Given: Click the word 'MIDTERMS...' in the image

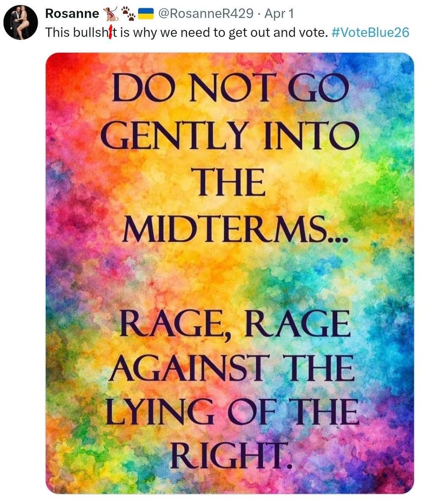Looking at the screenshot, I should (235, 229).
